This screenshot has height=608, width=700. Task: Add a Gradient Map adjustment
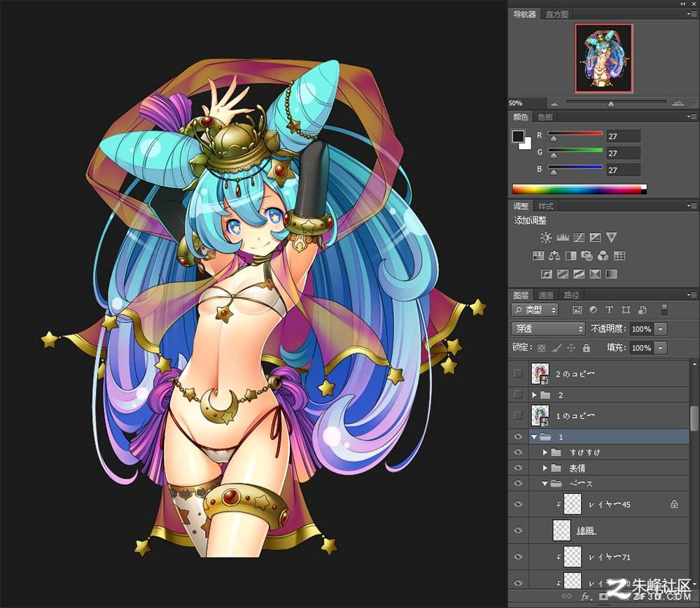click(612, 274)
